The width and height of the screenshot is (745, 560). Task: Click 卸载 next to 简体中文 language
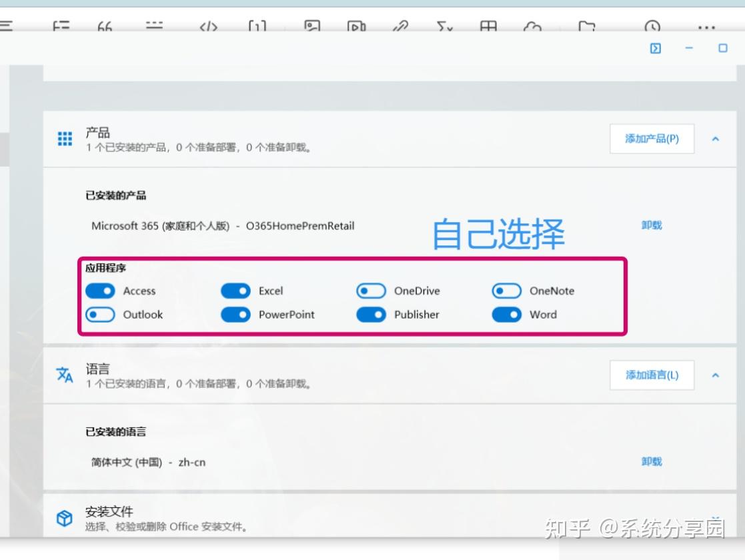point(652,462)
